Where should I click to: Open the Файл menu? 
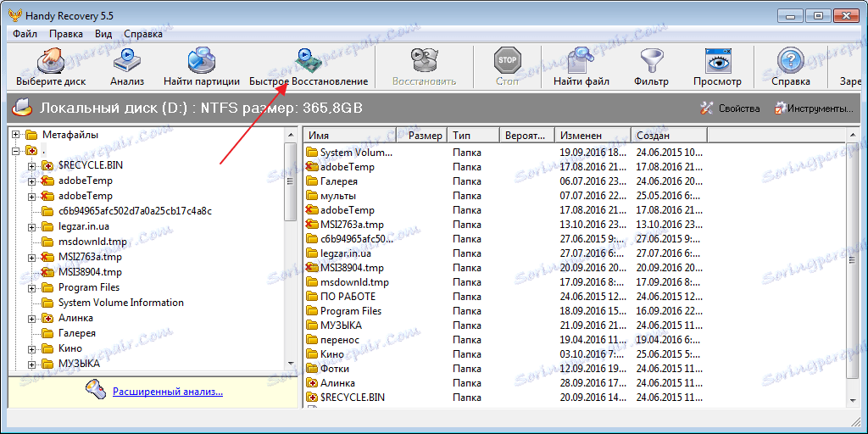click(x=25, y=34)
